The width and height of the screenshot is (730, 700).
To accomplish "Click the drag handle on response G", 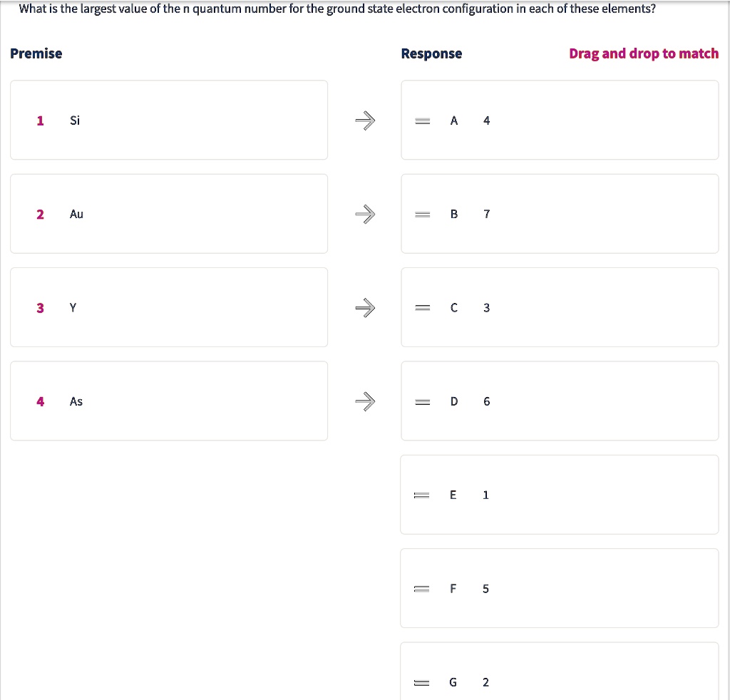I will [x=421, y=682].
